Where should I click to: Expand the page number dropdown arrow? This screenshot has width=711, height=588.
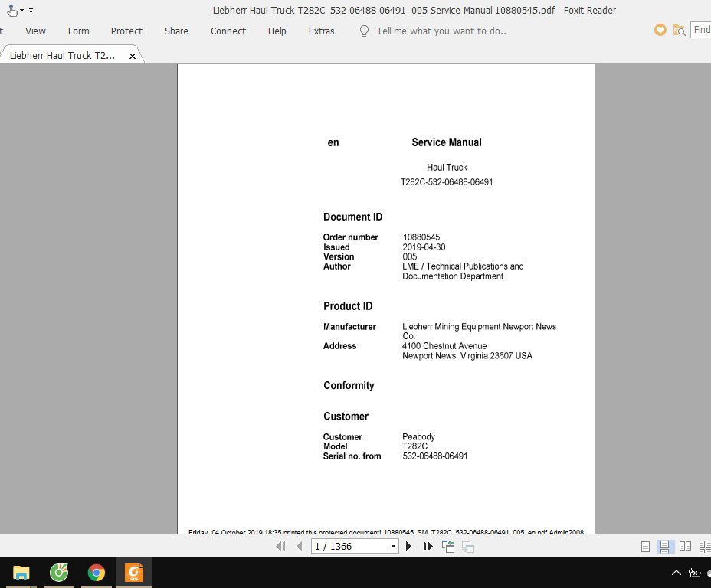393,547
